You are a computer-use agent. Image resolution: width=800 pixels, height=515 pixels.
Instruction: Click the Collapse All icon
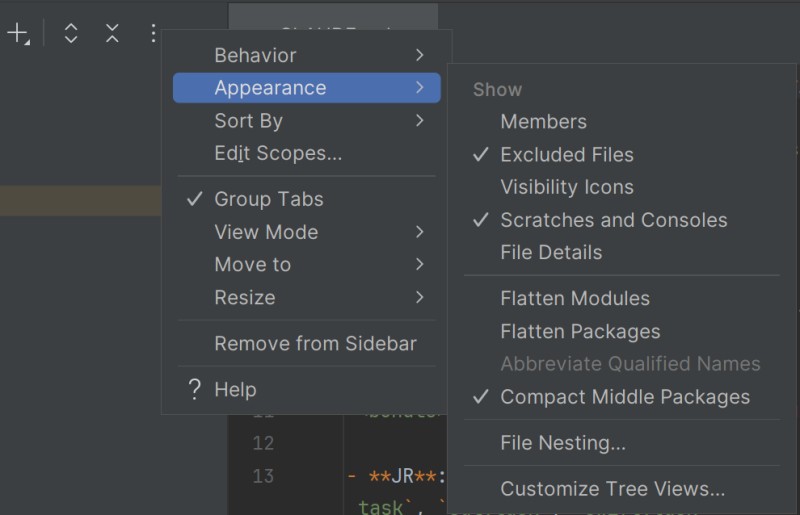(x=112, y=34)
